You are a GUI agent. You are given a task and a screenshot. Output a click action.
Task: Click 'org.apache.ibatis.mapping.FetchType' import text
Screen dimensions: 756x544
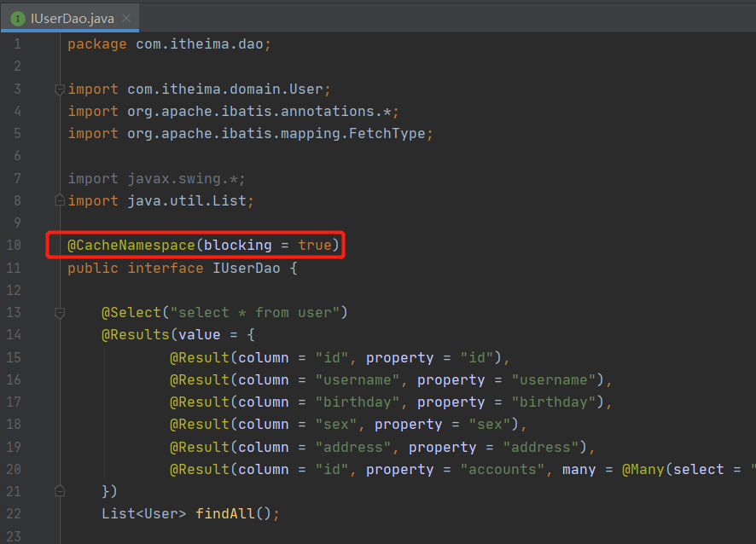click(276, 134)
